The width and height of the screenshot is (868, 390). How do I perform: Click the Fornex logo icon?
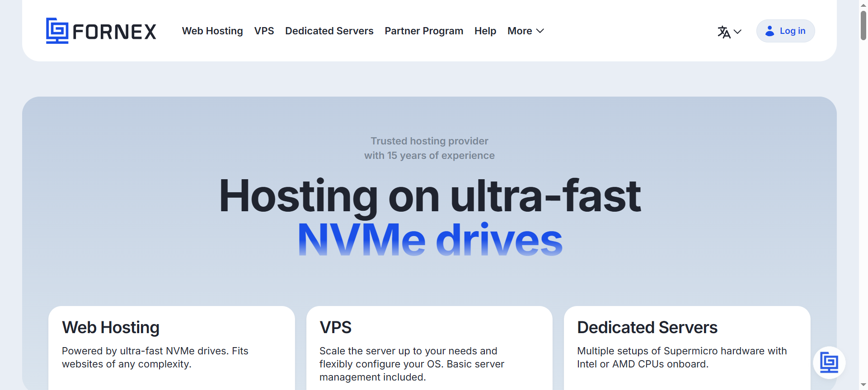pos(57,31)
